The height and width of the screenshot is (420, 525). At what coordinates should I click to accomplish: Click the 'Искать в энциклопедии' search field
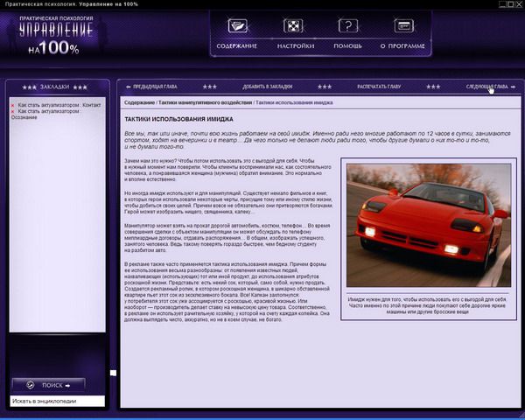click(57, 401)
